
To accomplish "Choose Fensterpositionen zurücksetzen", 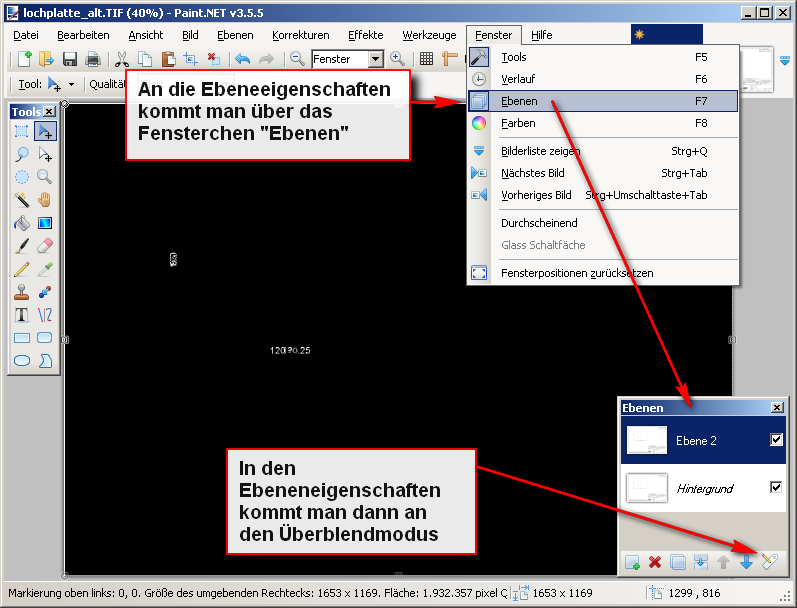I will [603, 273].
